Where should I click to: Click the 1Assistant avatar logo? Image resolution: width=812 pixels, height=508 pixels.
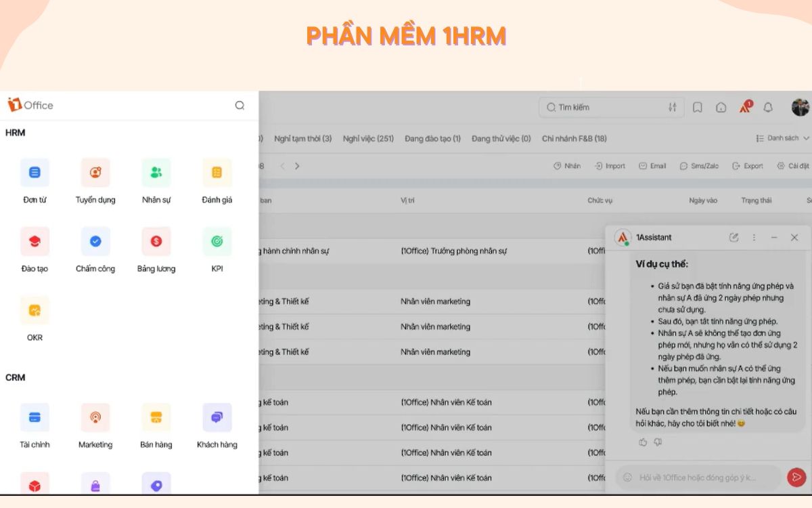click(x=623, y=238)
